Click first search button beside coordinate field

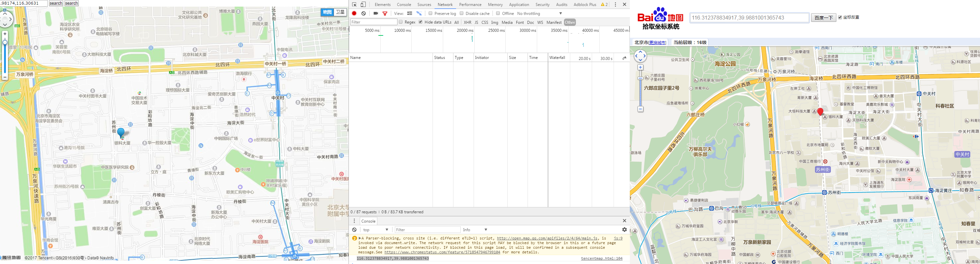(56, 3)
